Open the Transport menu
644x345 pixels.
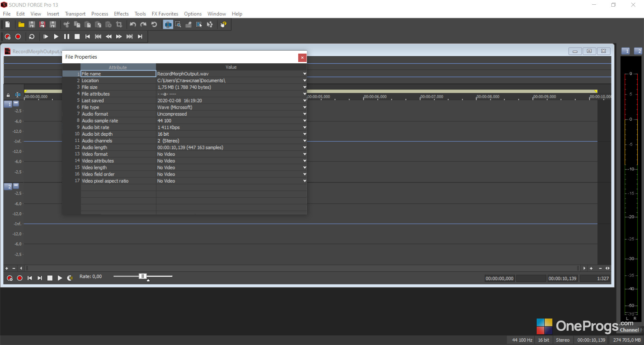pyautogui.click(x=75, y=14)
